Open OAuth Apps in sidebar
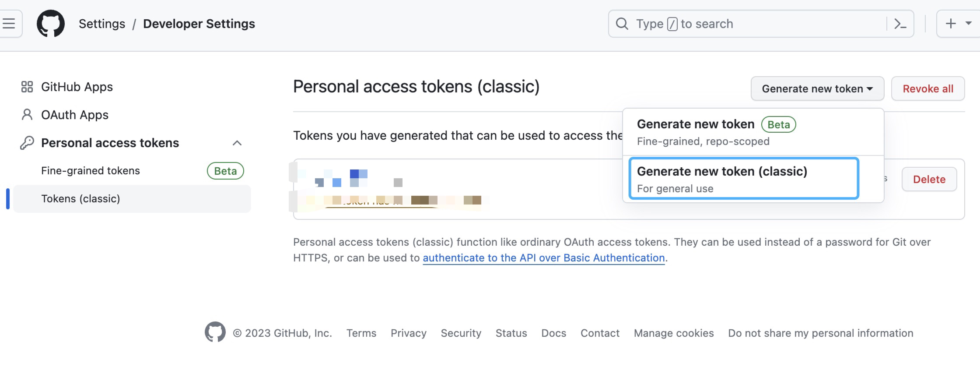This screenshot has height=374, width=980. coord(75,115)
